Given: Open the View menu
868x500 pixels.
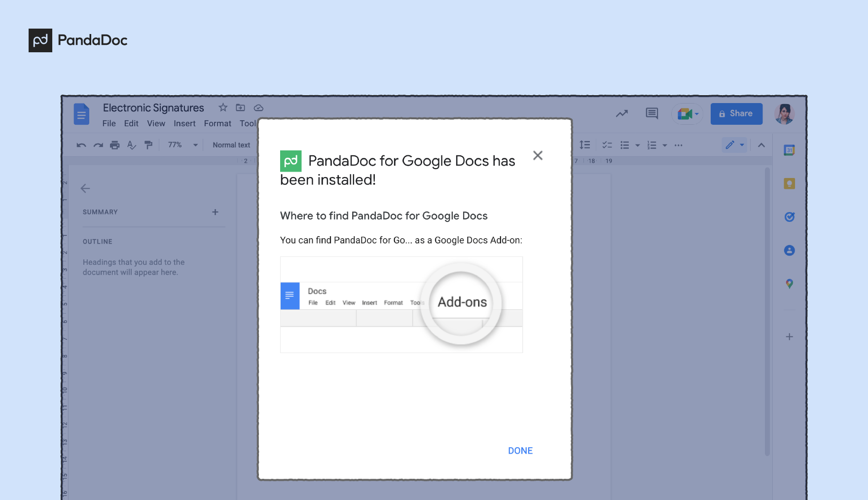Looking at the screenshot, I should click(156, 124).
